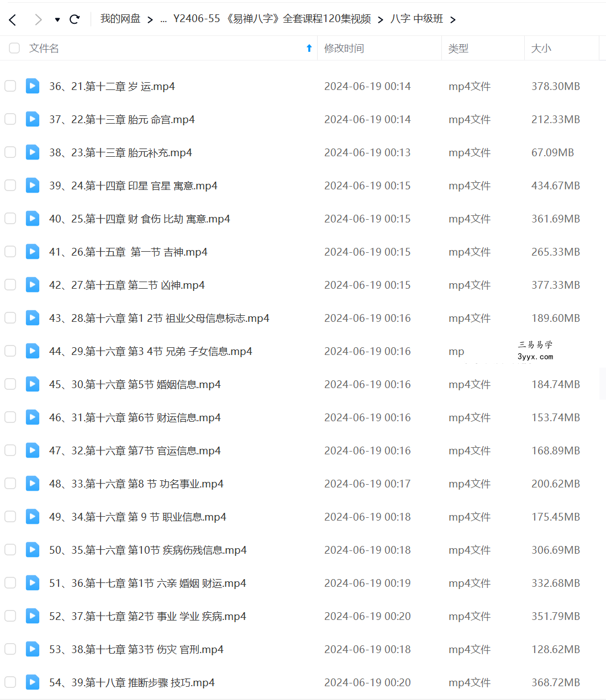Screen dimensions: 606x700
Task: Click video icon of 37、22 胎元 命宫.mp4
Action: (x=33, y=119)
